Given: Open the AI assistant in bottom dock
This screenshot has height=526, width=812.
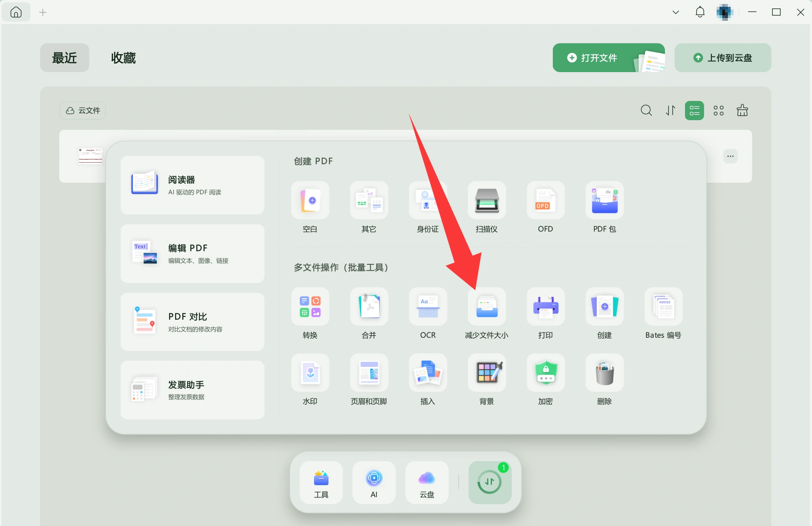Looking at the screenshot, I should (x=374, y=482).
